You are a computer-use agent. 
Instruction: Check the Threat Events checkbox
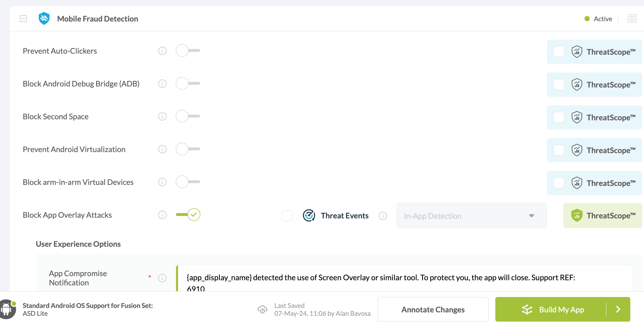point(287,216)
